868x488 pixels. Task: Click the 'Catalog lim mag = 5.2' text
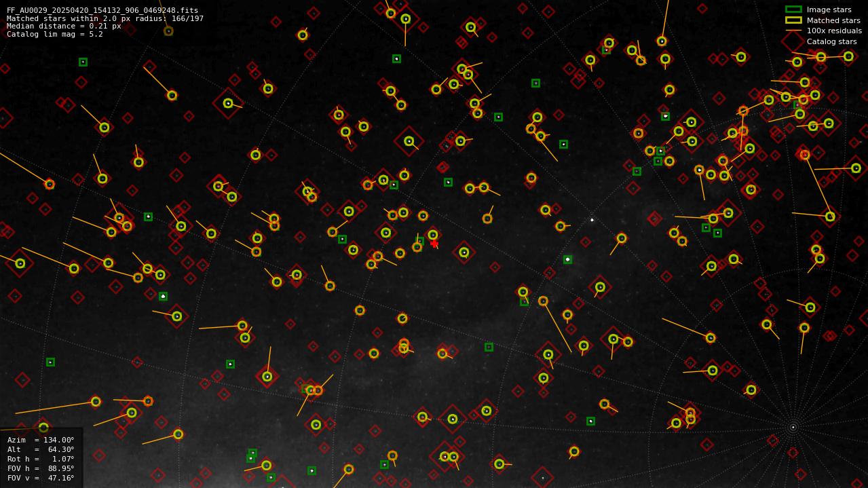[55, 35]
